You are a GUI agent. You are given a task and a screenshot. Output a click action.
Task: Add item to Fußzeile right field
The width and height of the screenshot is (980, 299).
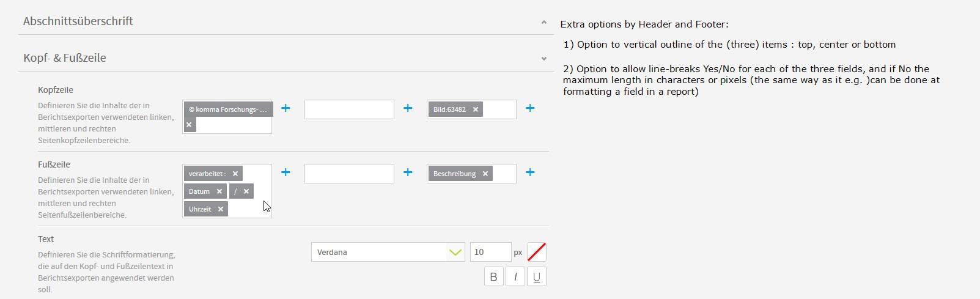[x=530, y=172]
